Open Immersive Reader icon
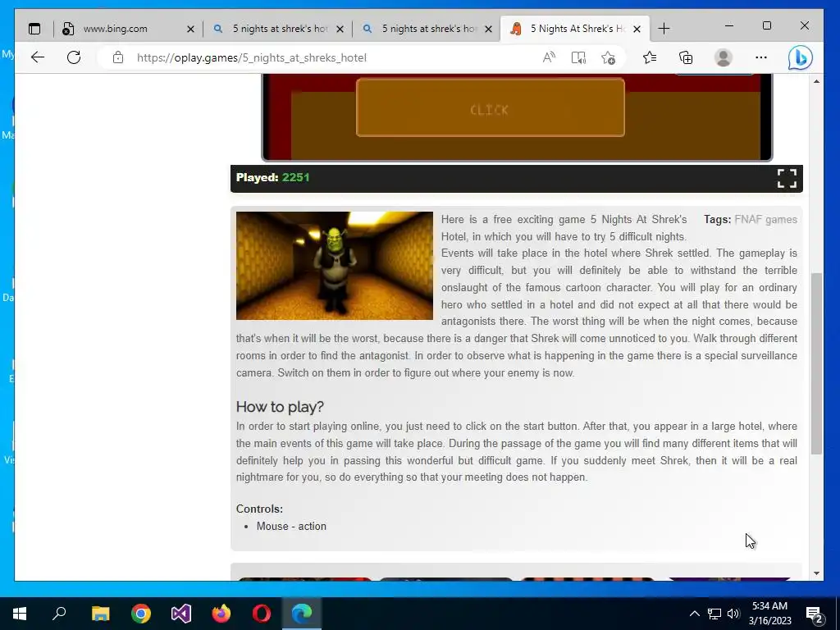Screen dimensions: 840x630 point(578,57)
